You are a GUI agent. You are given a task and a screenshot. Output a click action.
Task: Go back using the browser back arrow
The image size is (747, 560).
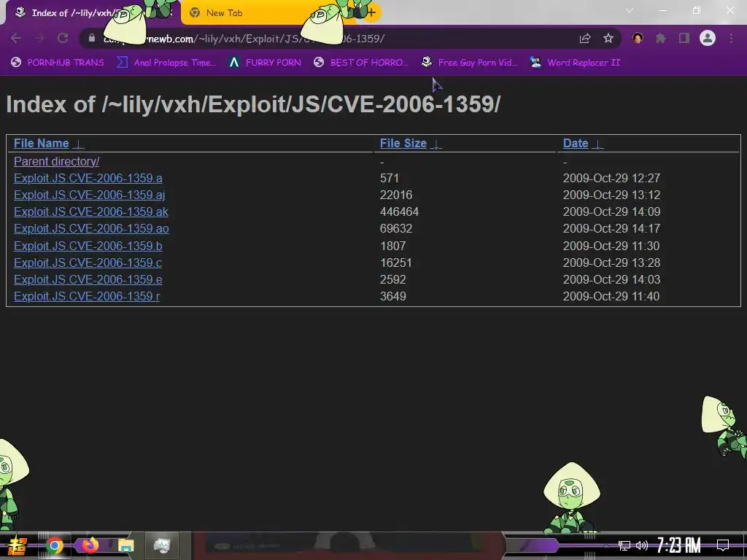coord(16,39)
